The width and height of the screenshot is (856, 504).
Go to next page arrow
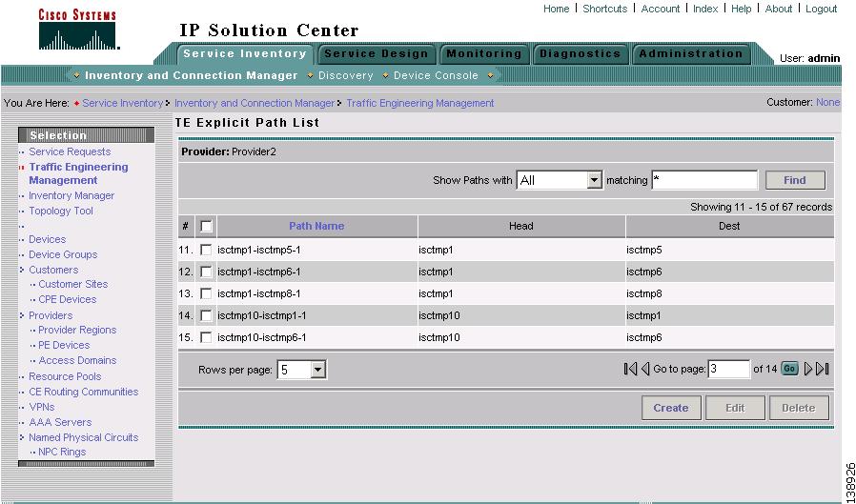point(808,370)
